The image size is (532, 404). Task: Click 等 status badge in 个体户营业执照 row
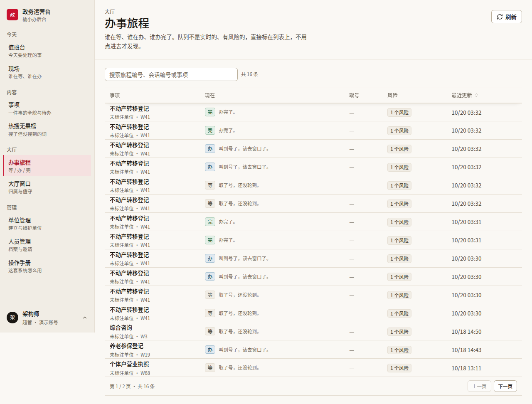click(210, 368)
